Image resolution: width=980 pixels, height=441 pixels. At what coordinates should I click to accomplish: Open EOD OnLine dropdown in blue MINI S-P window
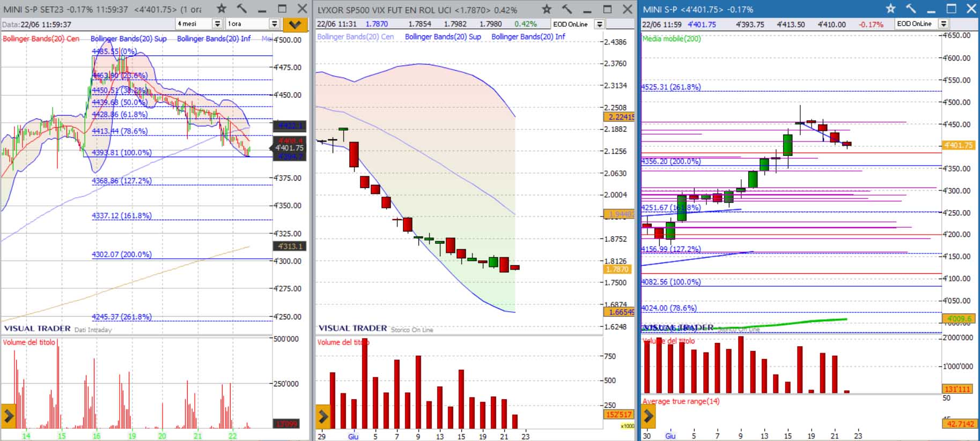coord(944,24)
